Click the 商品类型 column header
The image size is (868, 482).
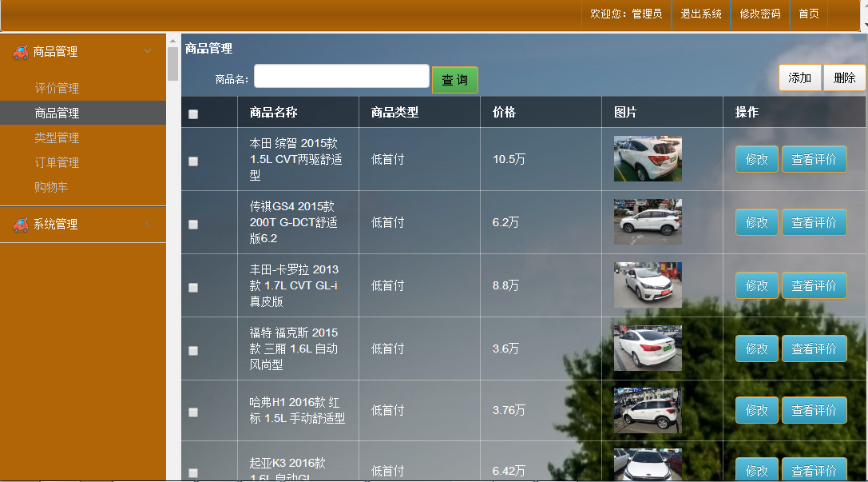pos(394,113)
